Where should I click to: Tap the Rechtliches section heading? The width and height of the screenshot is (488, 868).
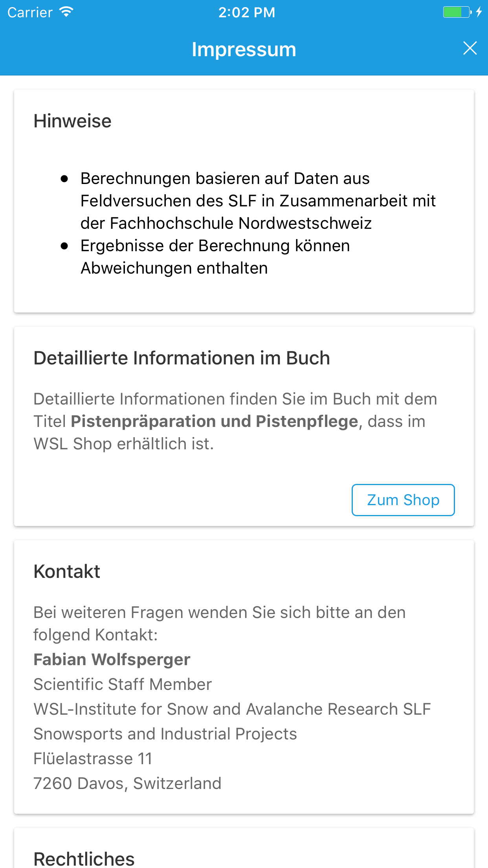coord(84,859)
